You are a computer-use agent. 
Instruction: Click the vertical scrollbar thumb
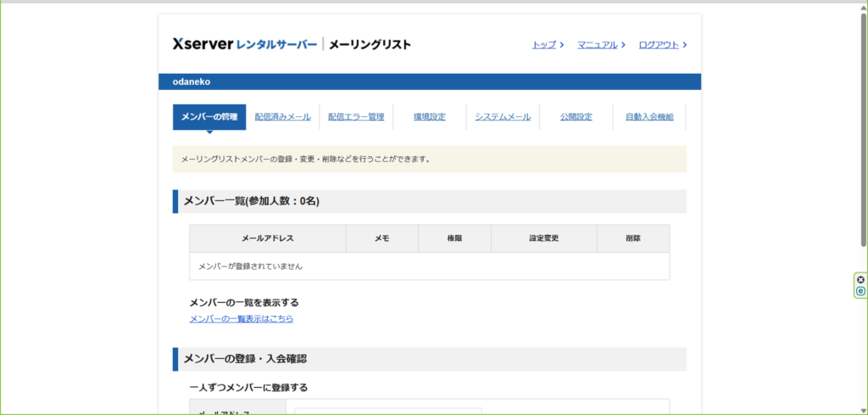[863, 127]
